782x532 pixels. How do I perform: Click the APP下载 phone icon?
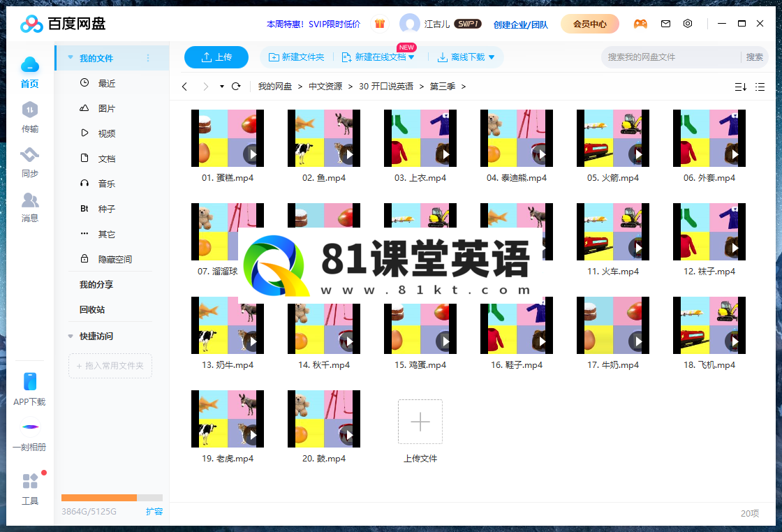30,381
